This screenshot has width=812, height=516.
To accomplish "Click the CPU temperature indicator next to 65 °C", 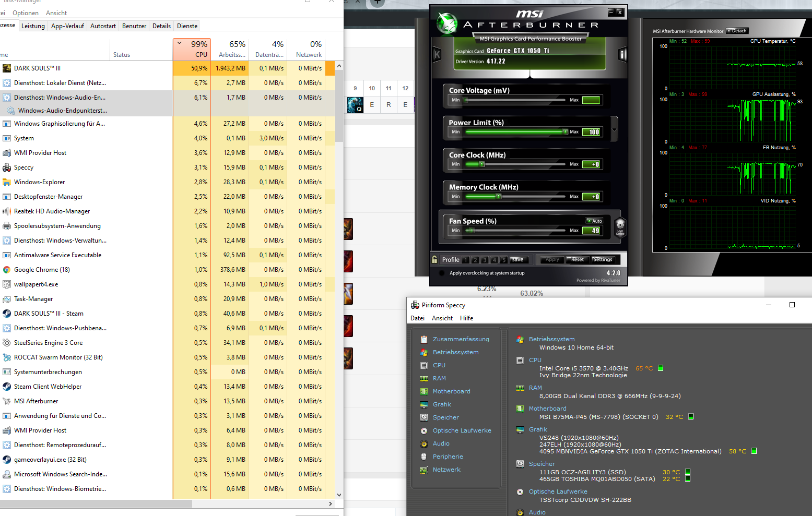I will 661,368.
